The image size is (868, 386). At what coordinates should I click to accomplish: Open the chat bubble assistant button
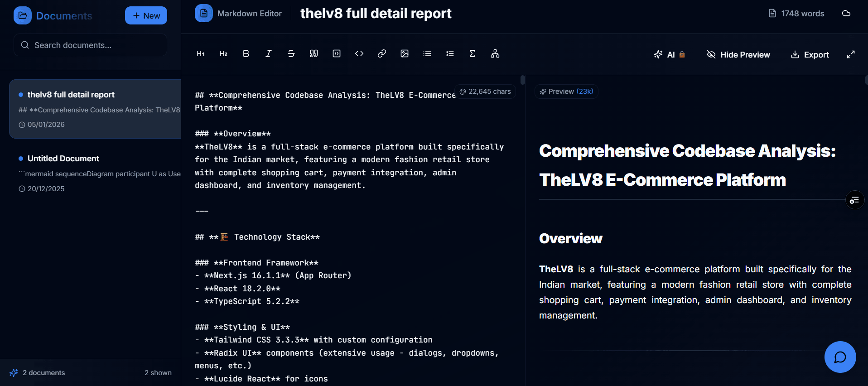pyautogui.click(x=840, y=357)
